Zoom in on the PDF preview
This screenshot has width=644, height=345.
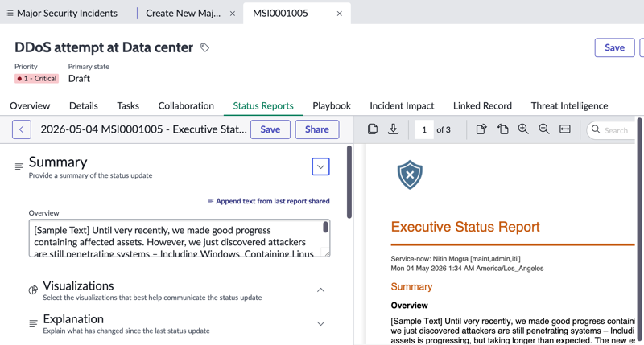pyautogui.click(x=523, y=129)
